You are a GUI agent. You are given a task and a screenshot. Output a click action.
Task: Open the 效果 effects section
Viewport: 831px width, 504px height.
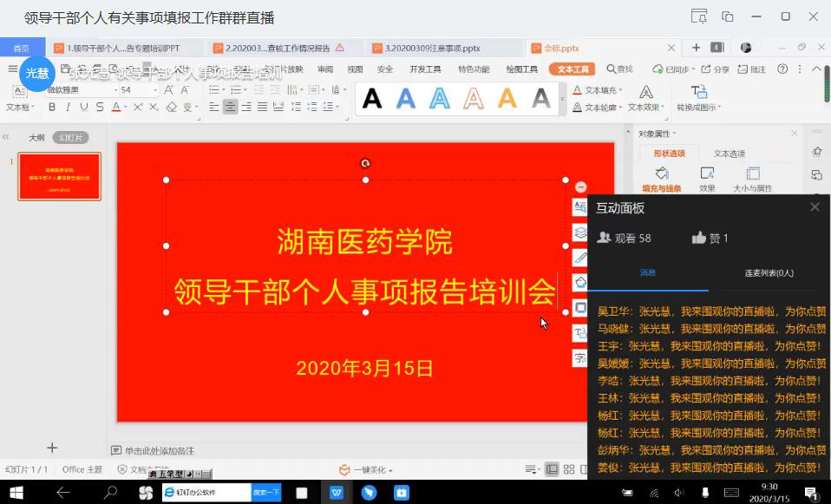coord(707,180)
